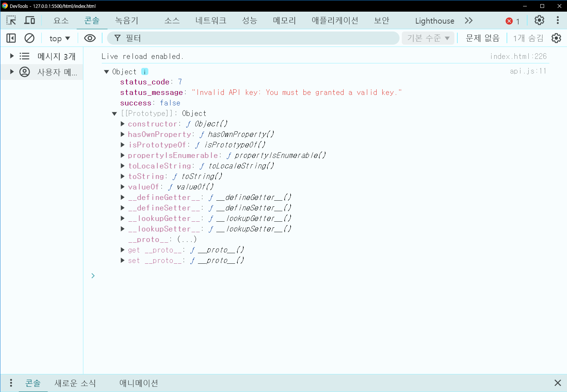Open the drawer three-dot menu
This screenshot has height=392, width=567.
coord(11,383)
